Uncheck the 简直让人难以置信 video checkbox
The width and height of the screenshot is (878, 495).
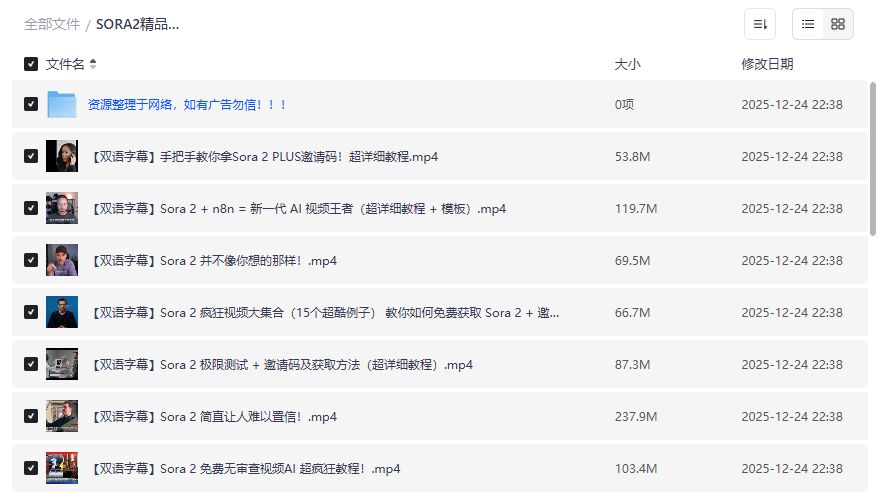(31, 416)
